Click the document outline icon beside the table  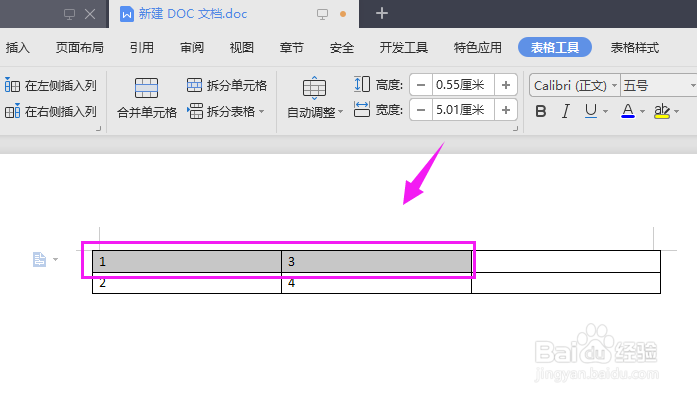point(39,259)
